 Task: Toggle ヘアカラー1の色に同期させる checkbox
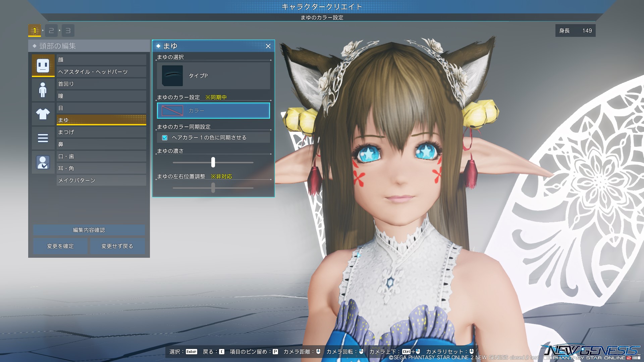(x=165, y=138)
